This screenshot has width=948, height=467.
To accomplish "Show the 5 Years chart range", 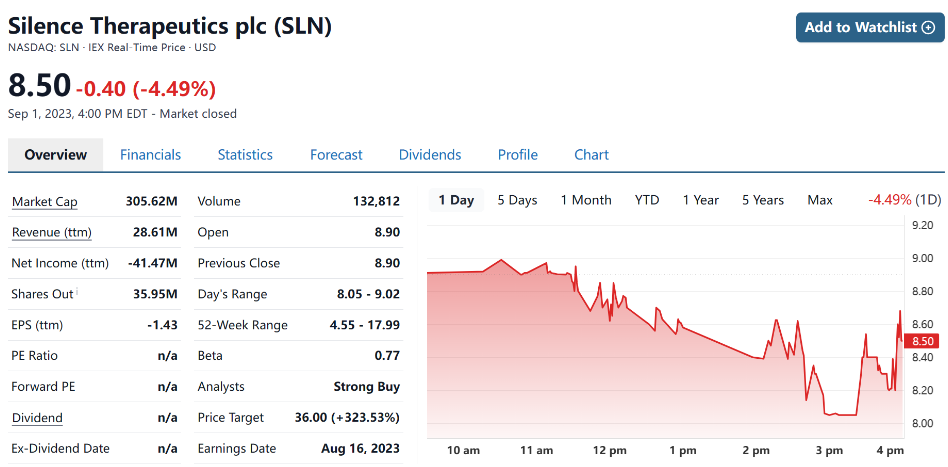I will (763, 200).
